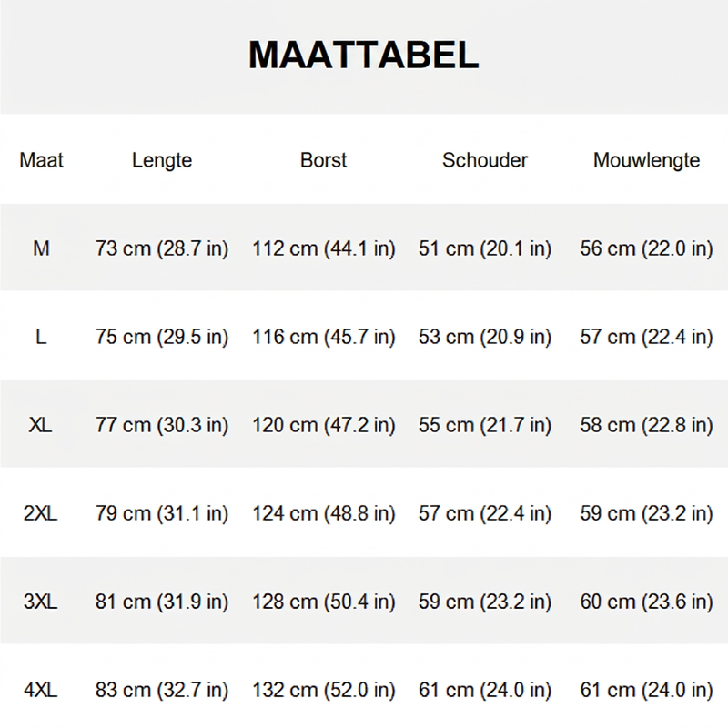
Task: Select the Schouder column header
Action: tap(485, 160)
